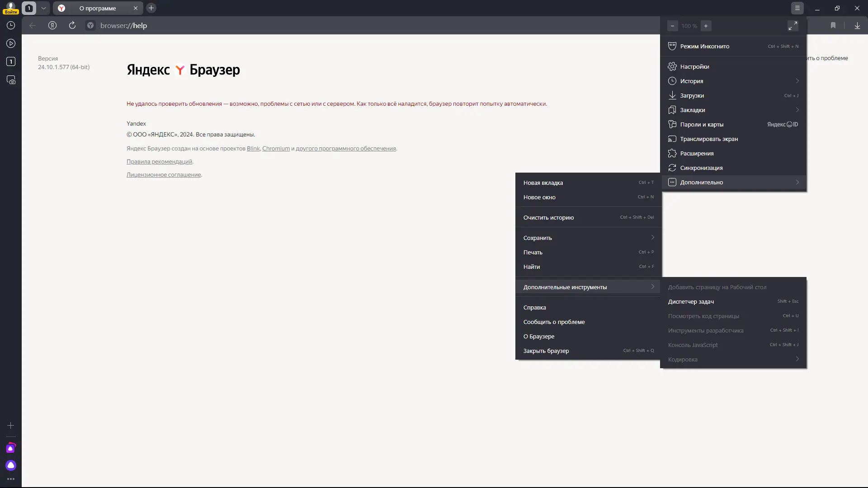Choose Очистить историю from the menu

548,217
